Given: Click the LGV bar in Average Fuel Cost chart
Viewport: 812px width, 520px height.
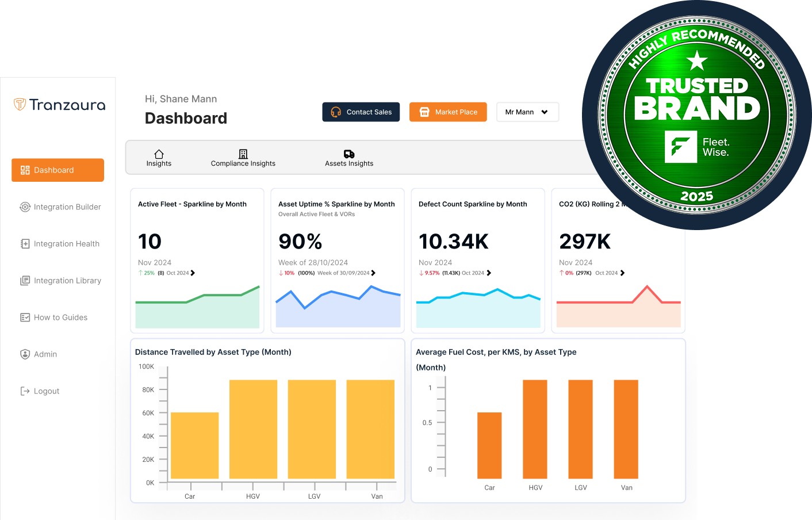Looking at the screenshot, I should click(x=581, y=429).
